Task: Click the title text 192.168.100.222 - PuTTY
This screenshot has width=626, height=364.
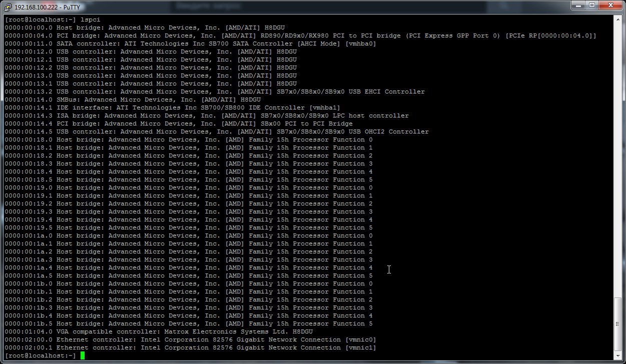Action: pos(47,7)
